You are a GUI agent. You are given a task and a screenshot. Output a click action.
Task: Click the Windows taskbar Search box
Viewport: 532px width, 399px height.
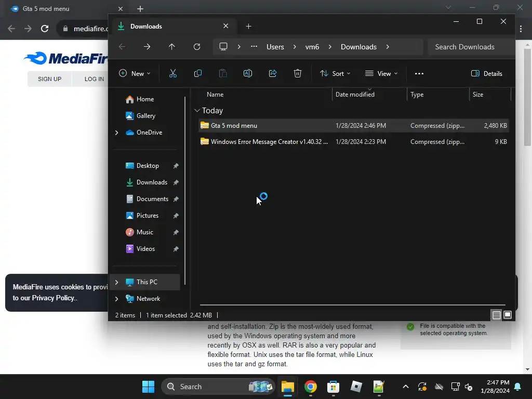[x=218, y=387]
